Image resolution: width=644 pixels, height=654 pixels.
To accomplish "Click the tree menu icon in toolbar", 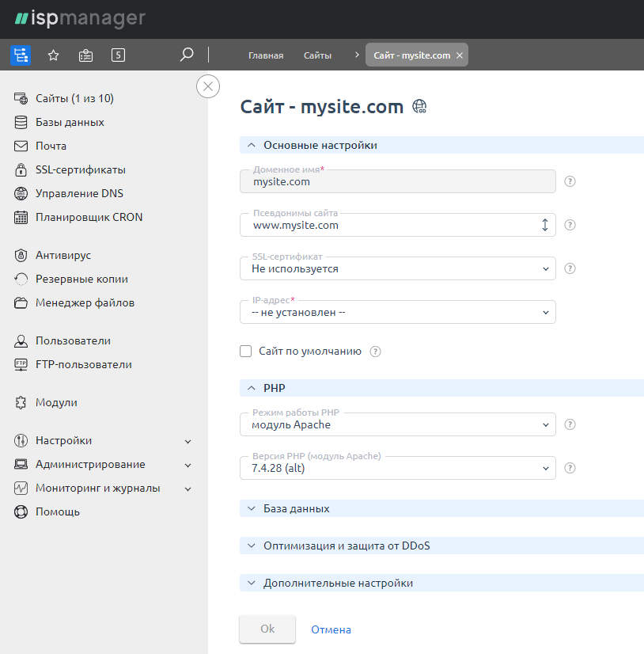I will 21,55.
